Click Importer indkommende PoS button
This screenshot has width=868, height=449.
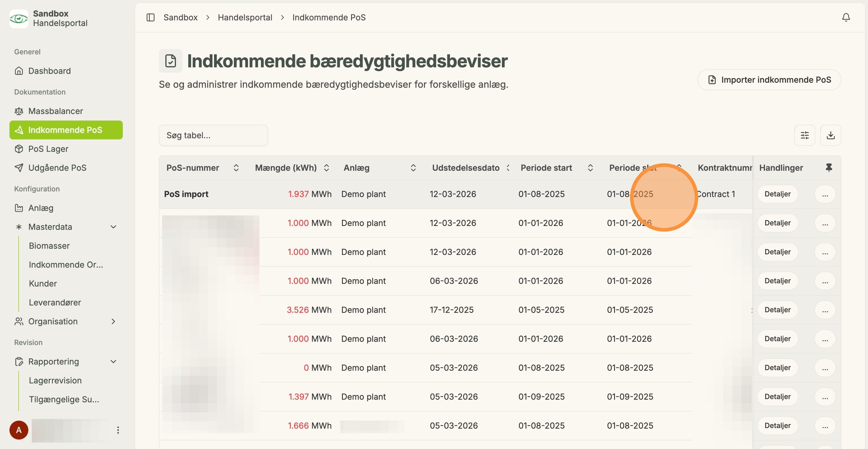tap(769, 80)
